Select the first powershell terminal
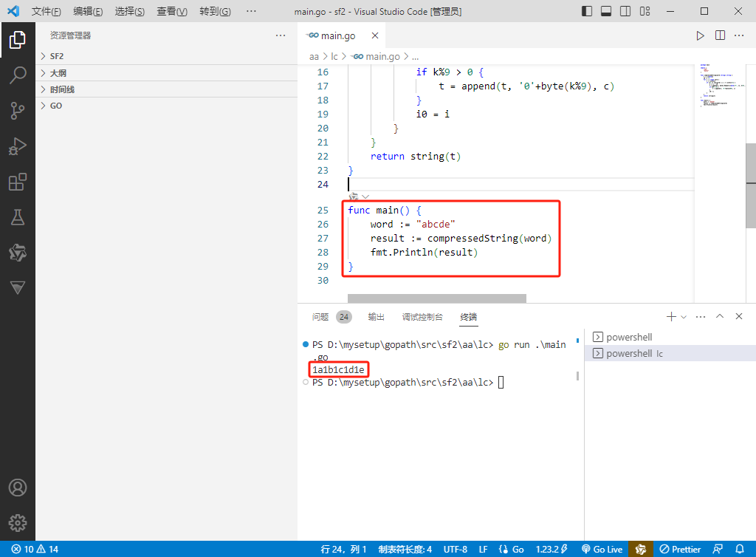 [x=670, y=337]
